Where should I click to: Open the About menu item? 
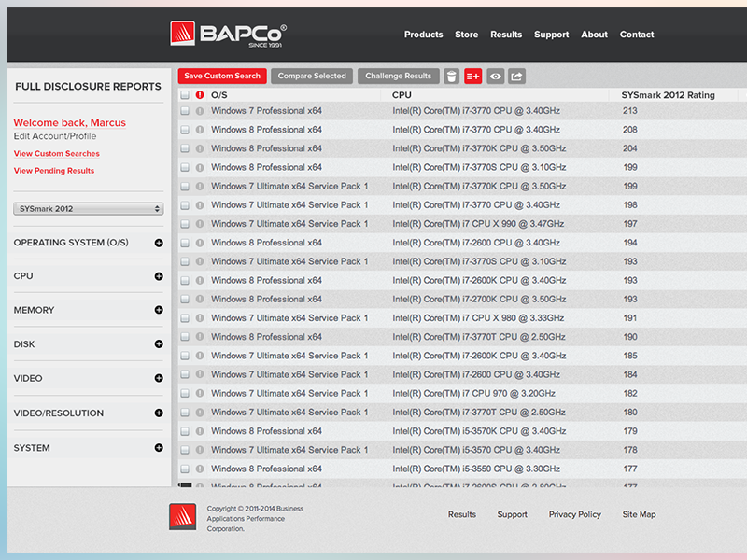click(594, 35)
